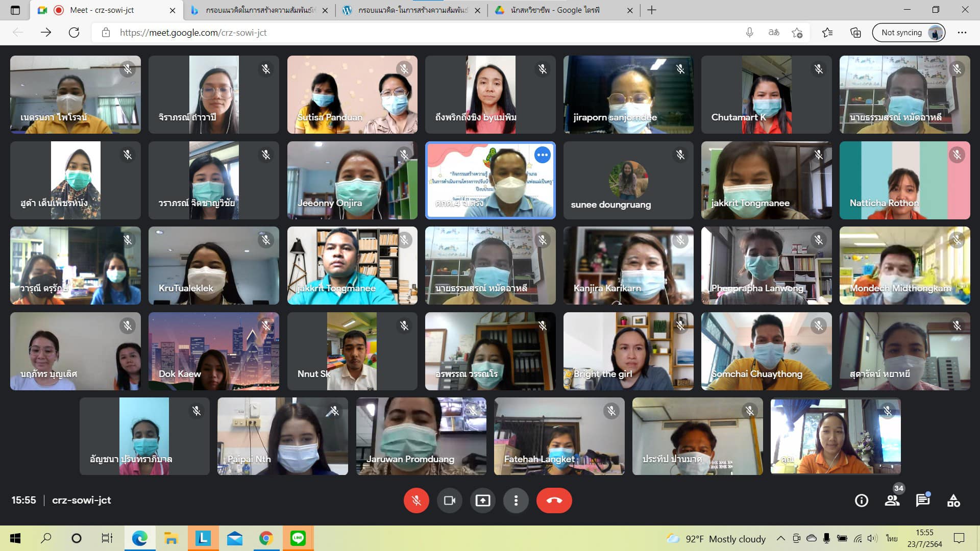
Task: Open the clock showing 15:55 23/7/2564
Action: (x=924, y=538)
